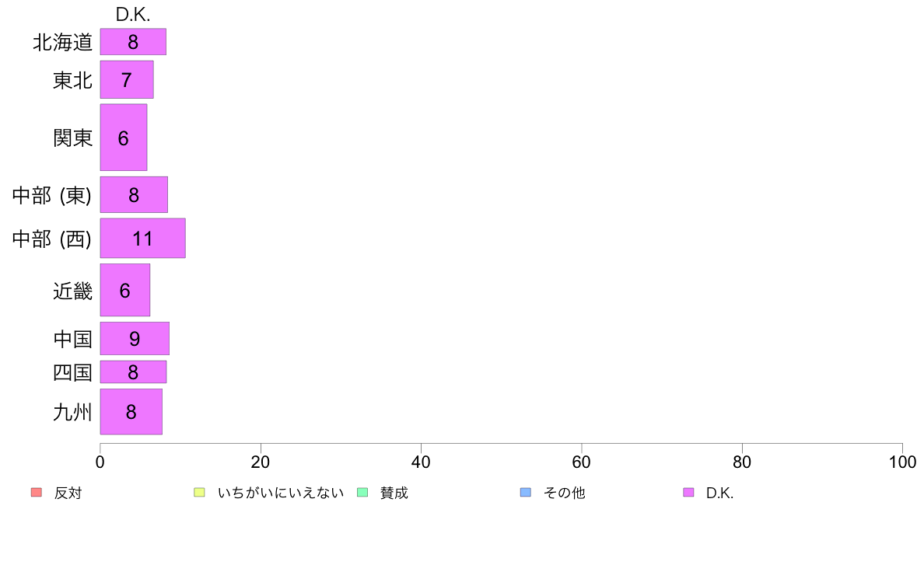
Task: Click the red 反対 legend swatch
Action: click(37, 493)
